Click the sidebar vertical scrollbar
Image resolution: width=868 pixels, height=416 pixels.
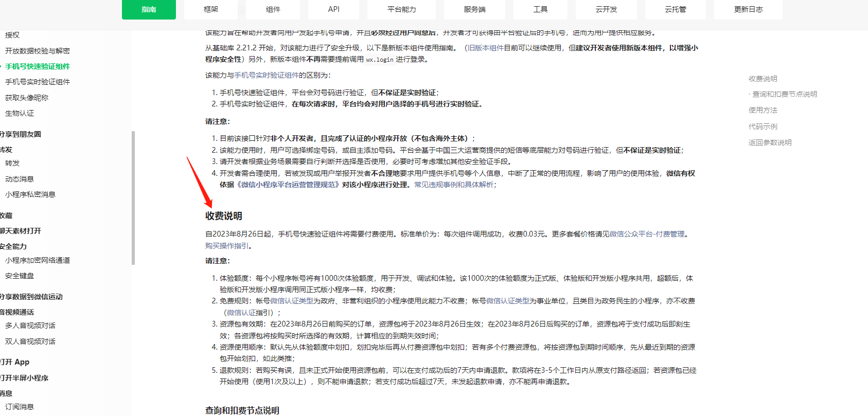[x=133, y=198]
